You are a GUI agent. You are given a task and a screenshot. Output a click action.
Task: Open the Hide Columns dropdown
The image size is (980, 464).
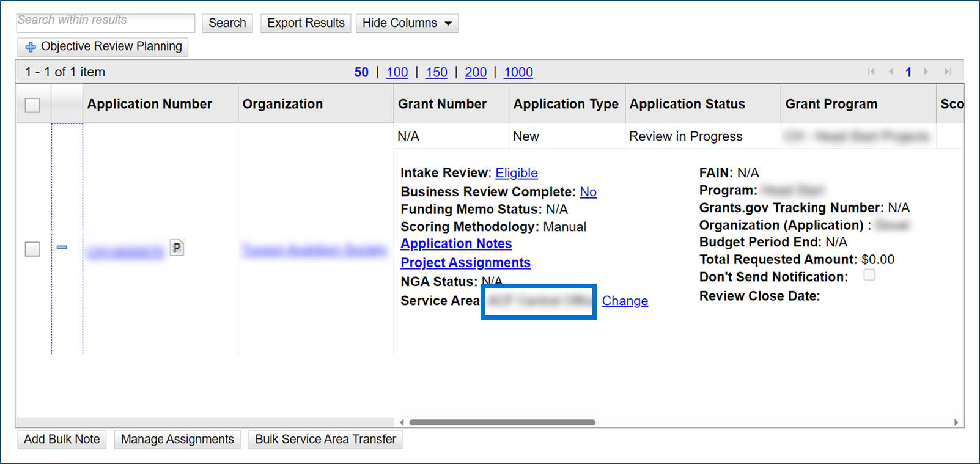pos(407,23)
